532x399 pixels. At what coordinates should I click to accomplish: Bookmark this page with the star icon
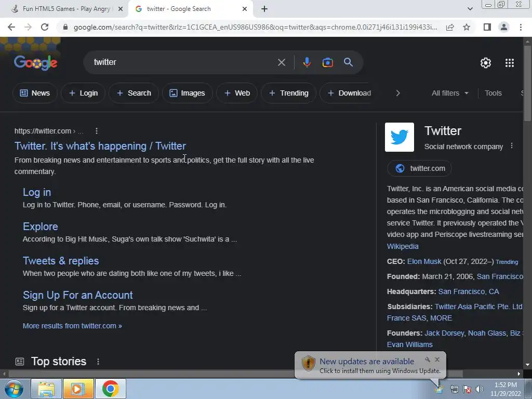467,27
